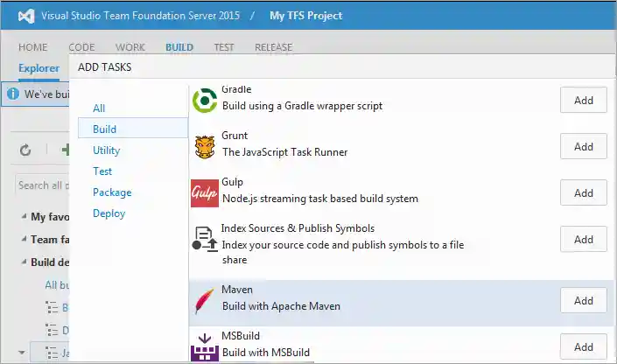Open the HOME hub
The image size is (617, 364).
tap(32, 47)
